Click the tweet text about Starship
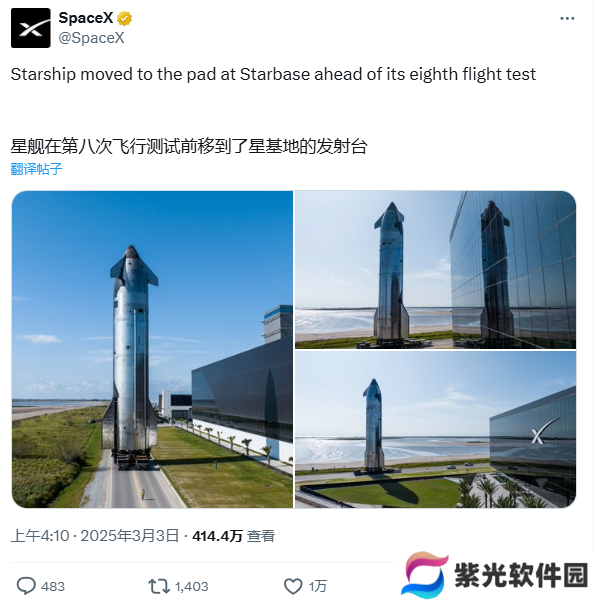 (273, 74)
